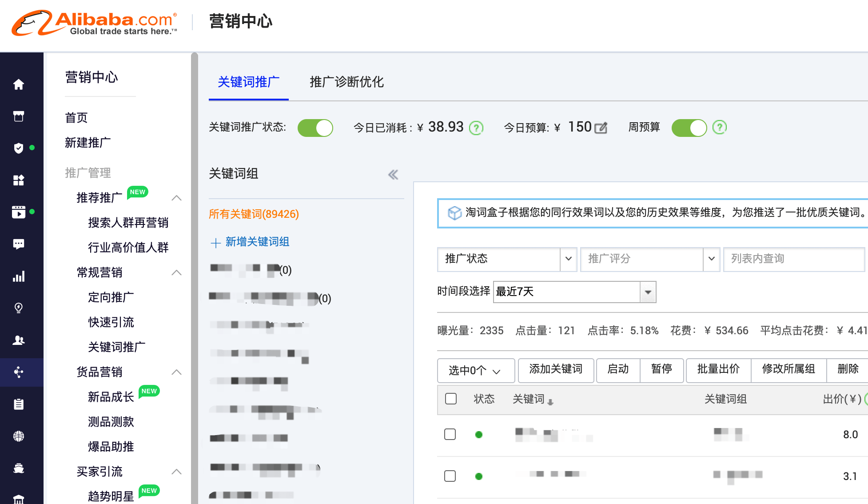
Task: Click the globe icon in sidebar
Action: 18,436
